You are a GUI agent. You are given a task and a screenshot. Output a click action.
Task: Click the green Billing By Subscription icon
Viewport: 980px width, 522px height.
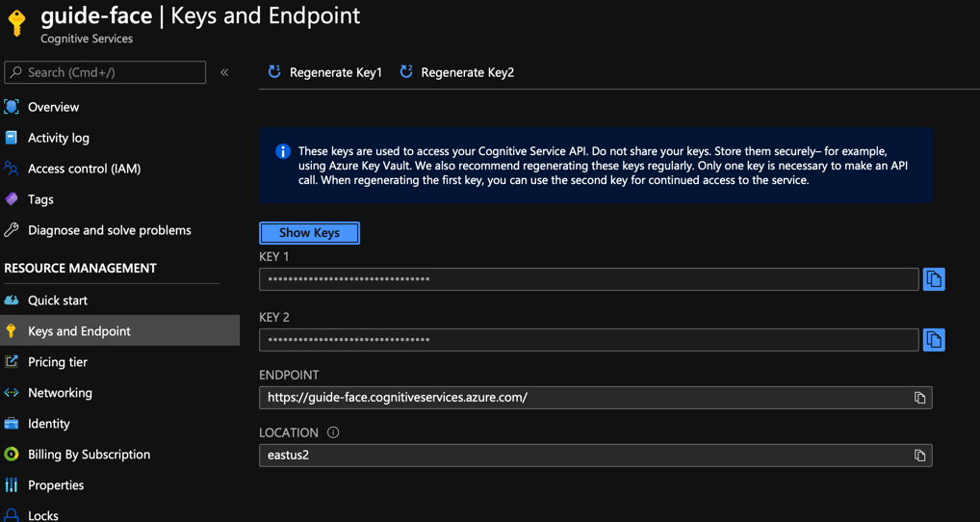point(12,454)
